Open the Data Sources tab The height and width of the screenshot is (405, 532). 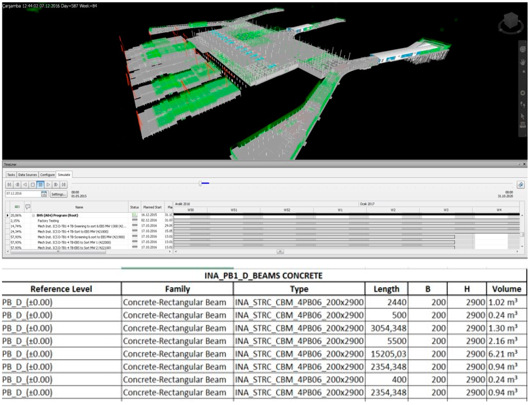point(28,175)
